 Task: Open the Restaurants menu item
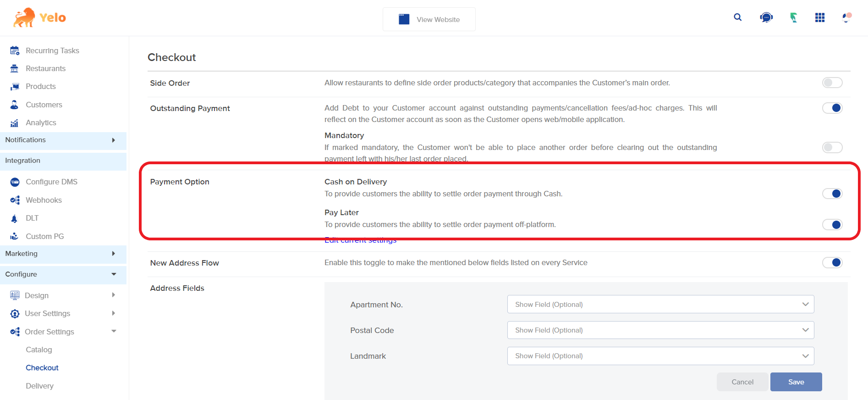click(x=45, y=68)
